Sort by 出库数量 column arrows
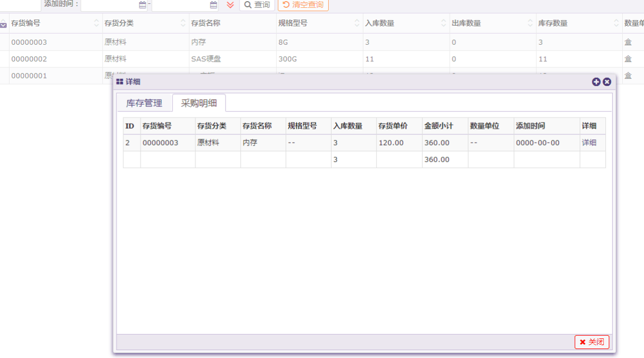This screenshot has height=358, width=644. tap(530, 23)
